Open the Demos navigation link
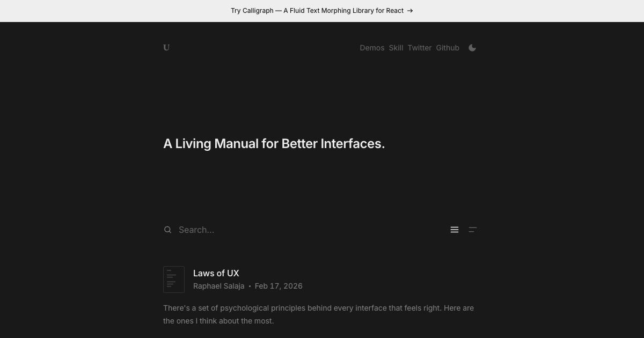 pos(372,48)
